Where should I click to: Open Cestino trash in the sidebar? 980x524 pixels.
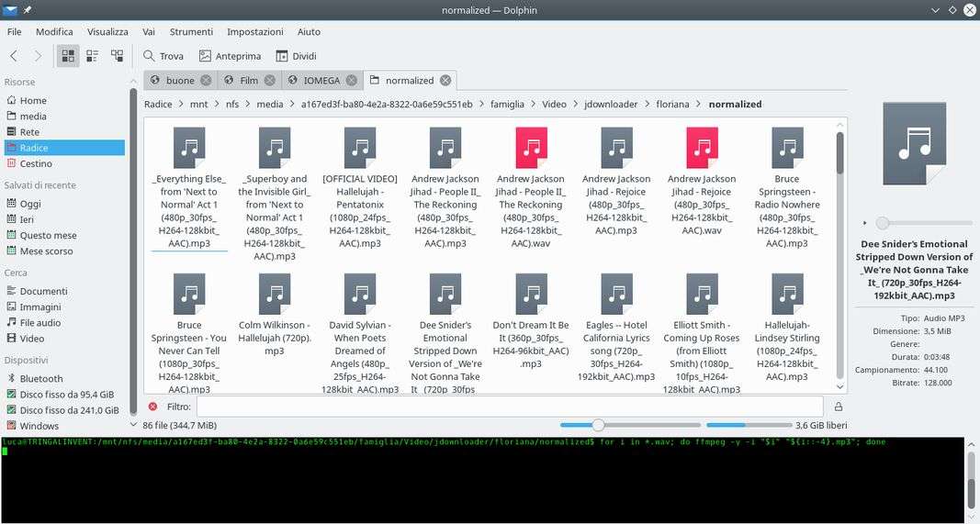37,163
